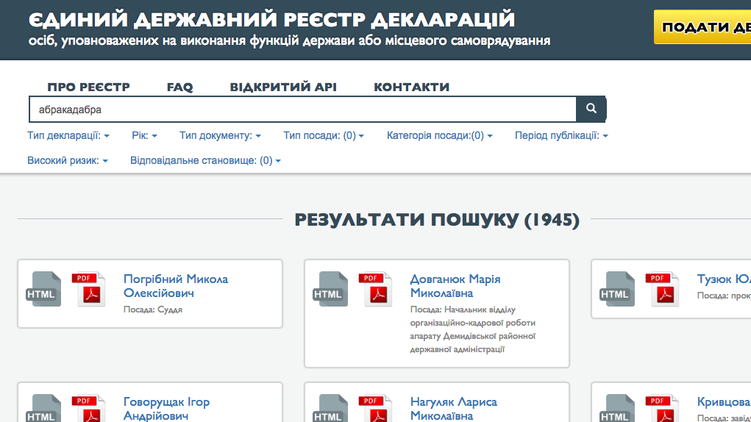Open PDF declaration of Говорущак Ігор Андрійович

[89, 410]
